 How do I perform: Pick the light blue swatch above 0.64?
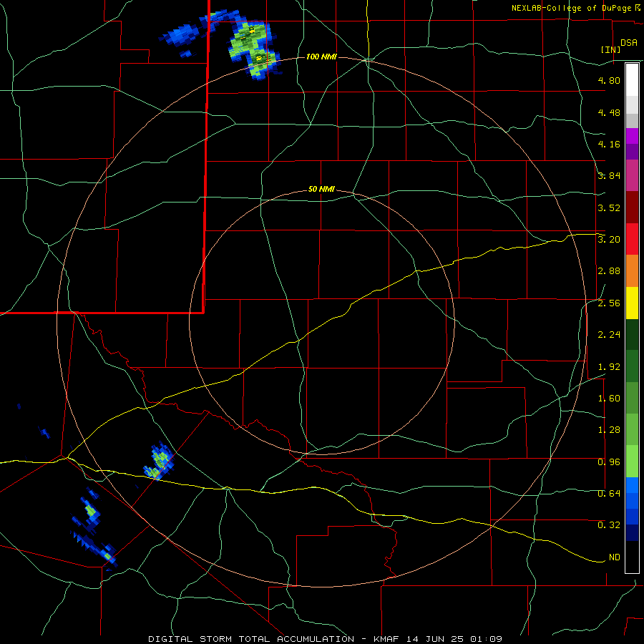pos(632,485)
